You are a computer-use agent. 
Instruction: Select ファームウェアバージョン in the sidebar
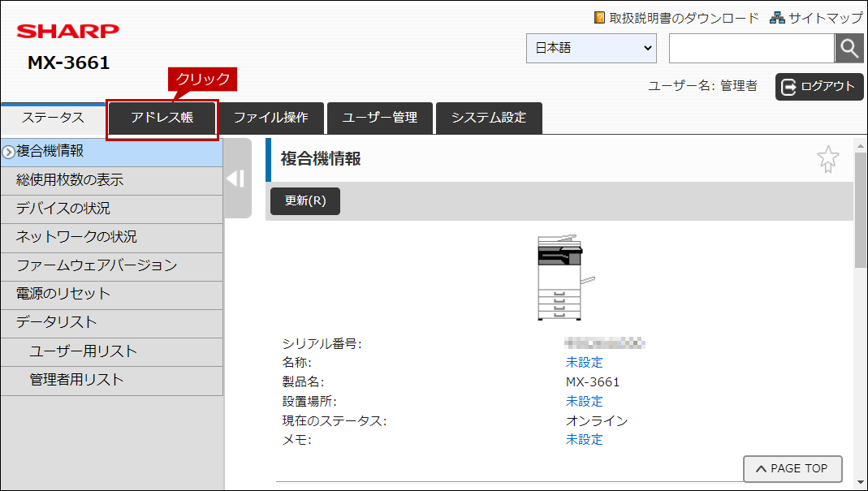point(112,266)
